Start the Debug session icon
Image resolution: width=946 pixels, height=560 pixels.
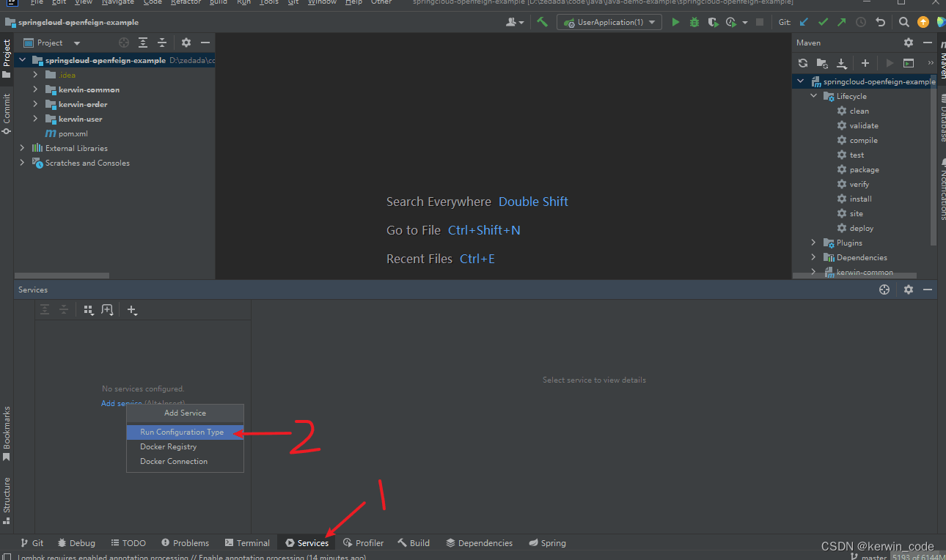(x=694, y=22)
